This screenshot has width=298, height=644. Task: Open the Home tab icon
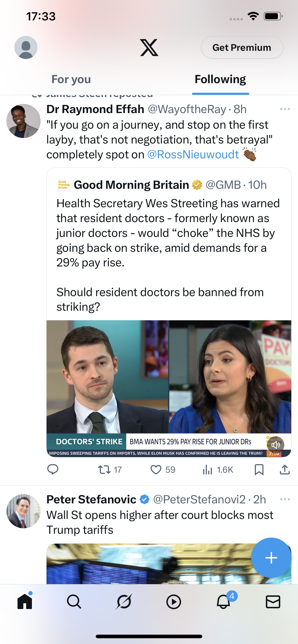click(x=25, y=602)
